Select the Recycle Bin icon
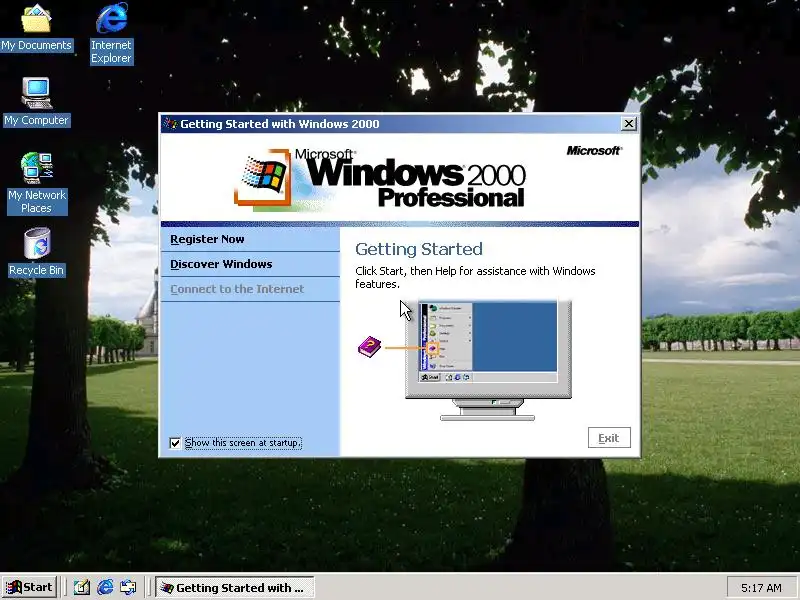Image resolution: width=800 pixels, height=600 pixels. [x=36, y=252]
